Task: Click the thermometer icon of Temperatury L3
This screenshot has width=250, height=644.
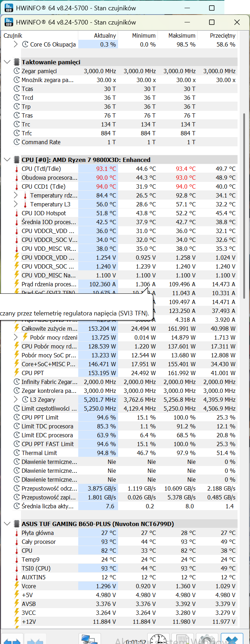Action: coord(25,204)
